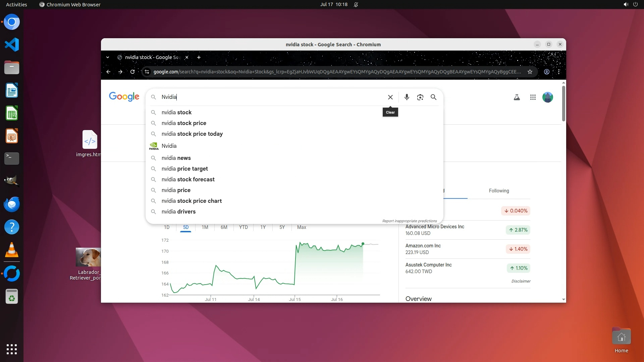This screenshot has width=644, height=362.
Task: Open Search Labs flask icon
Action: 517,97
